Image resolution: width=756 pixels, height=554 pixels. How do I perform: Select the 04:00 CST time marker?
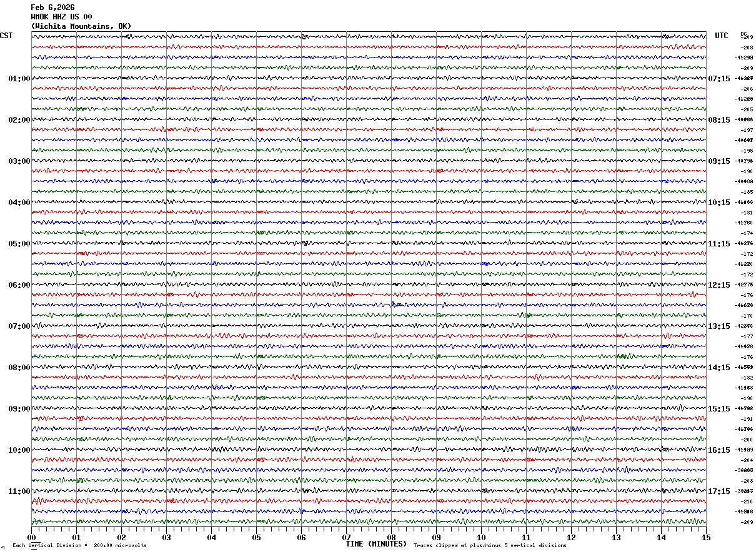(x=19, y=203)
